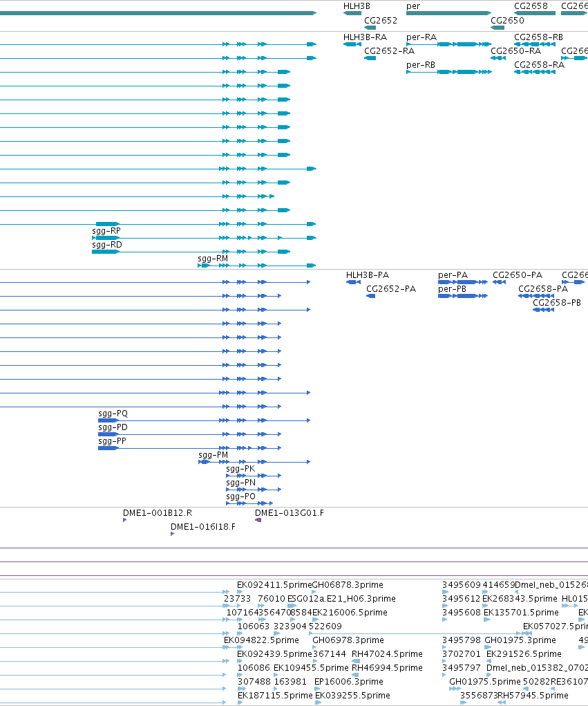Image resolution: width=588 pixels, height=706 pixels.
Task: Select the per-PB protein feature
Action: pos(463,296)
